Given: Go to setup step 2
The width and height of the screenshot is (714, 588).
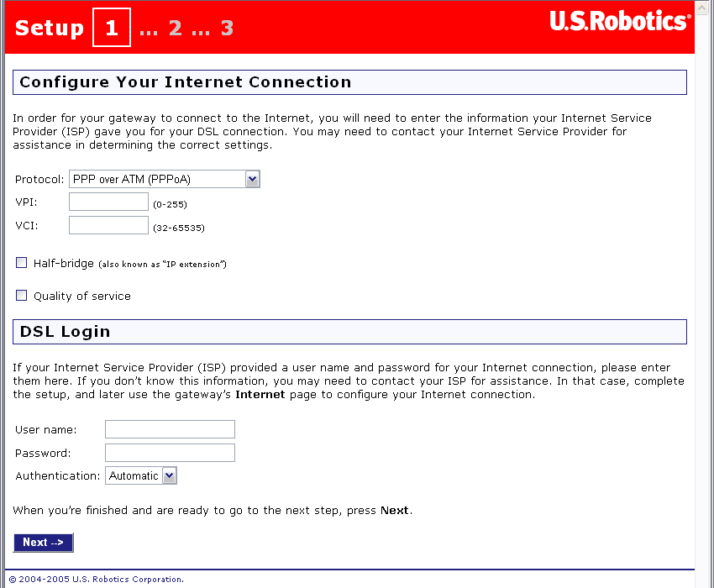Looking at the screenshot, I should pos(176,28).
